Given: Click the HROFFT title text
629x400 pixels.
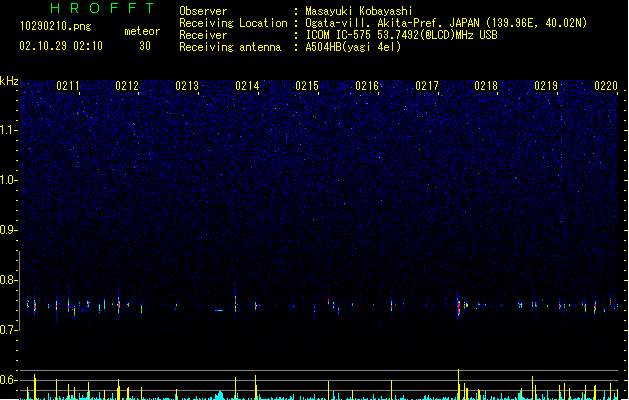Looking at the screenshot, I should (x=102, y=8).
